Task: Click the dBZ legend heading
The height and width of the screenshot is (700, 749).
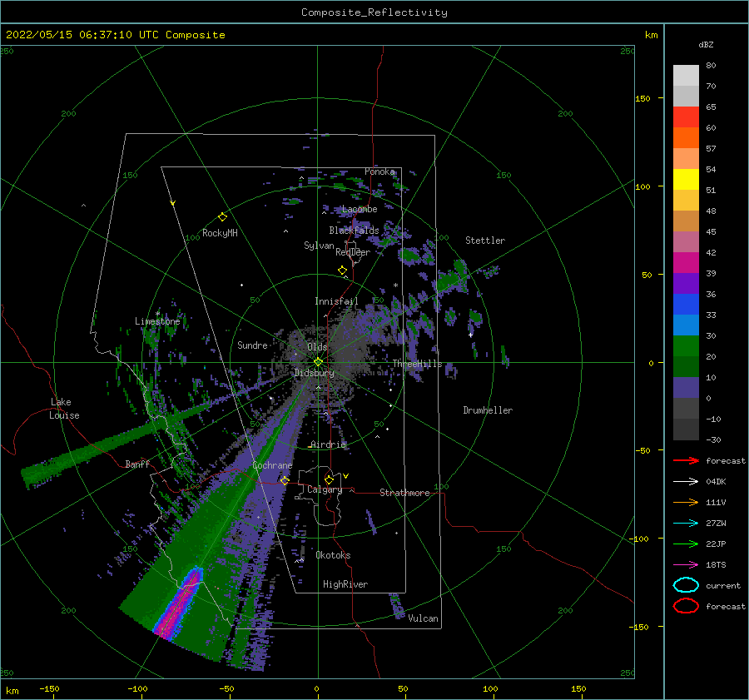Action: [706, 45]
